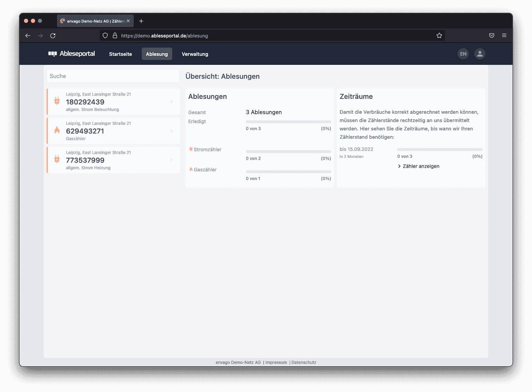Viewport: 532px width, 392px height.
Task: Click the plug icon of meter 180292439
Action: point(57,101)
